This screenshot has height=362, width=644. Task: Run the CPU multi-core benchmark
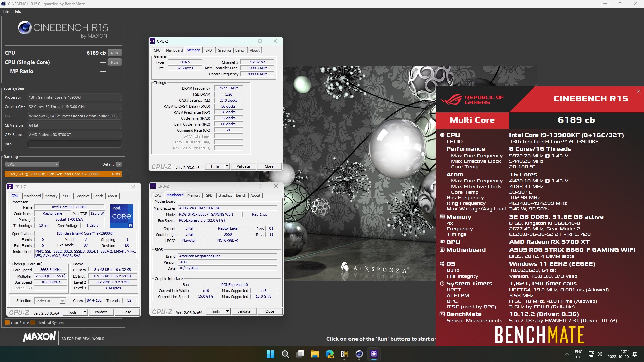pyautogui.click(x=114, y=53)
